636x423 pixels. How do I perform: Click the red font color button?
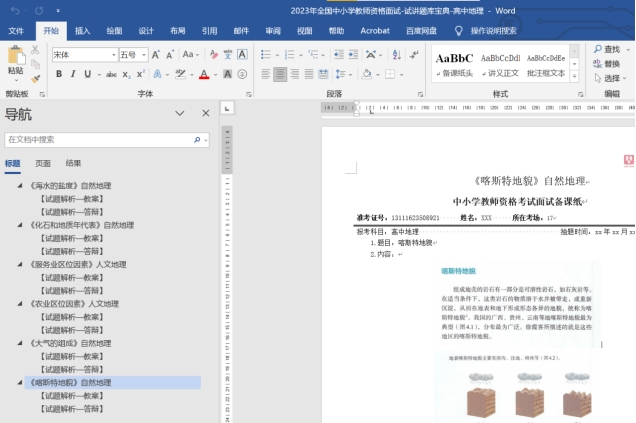coord(203,74)
